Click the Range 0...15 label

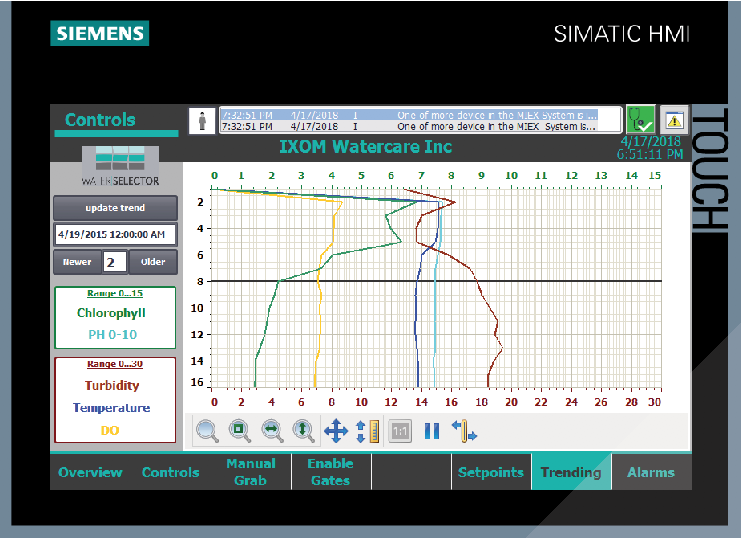click(115, 293)
